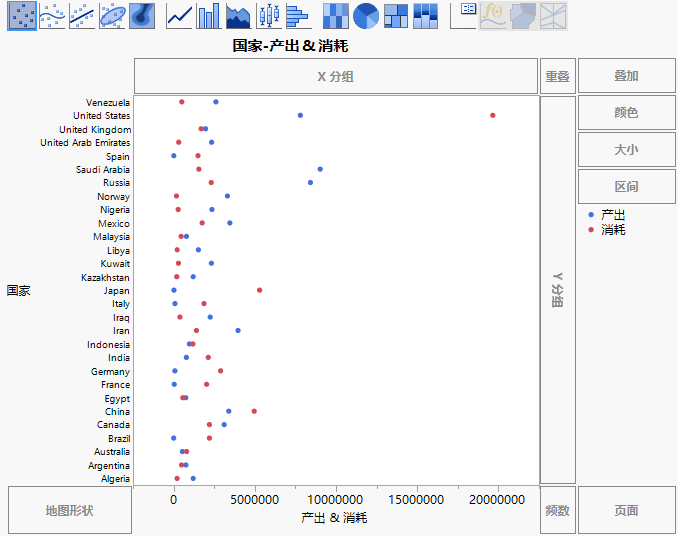Switch to the Pie chart icon
The width and height of the screenshot is (678, 536).
[366, 15]
